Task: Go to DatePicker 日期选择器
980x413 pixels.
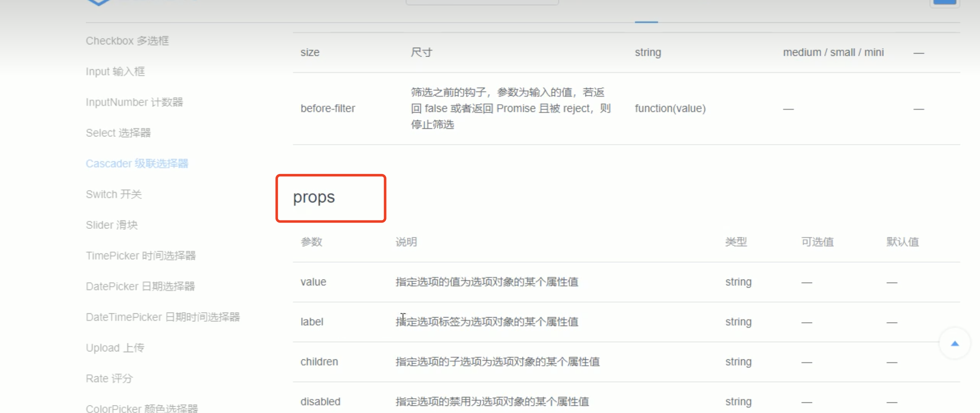Action: (x=140, y=286)
